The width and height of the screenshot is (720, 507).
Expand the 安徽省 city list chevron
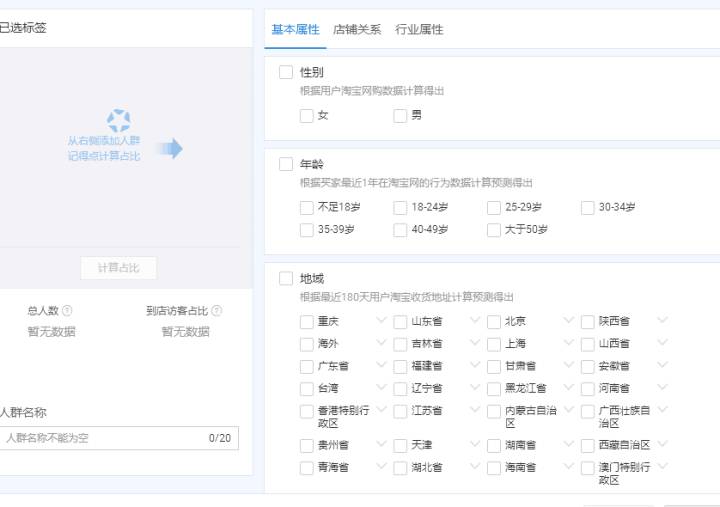point(662,365)
